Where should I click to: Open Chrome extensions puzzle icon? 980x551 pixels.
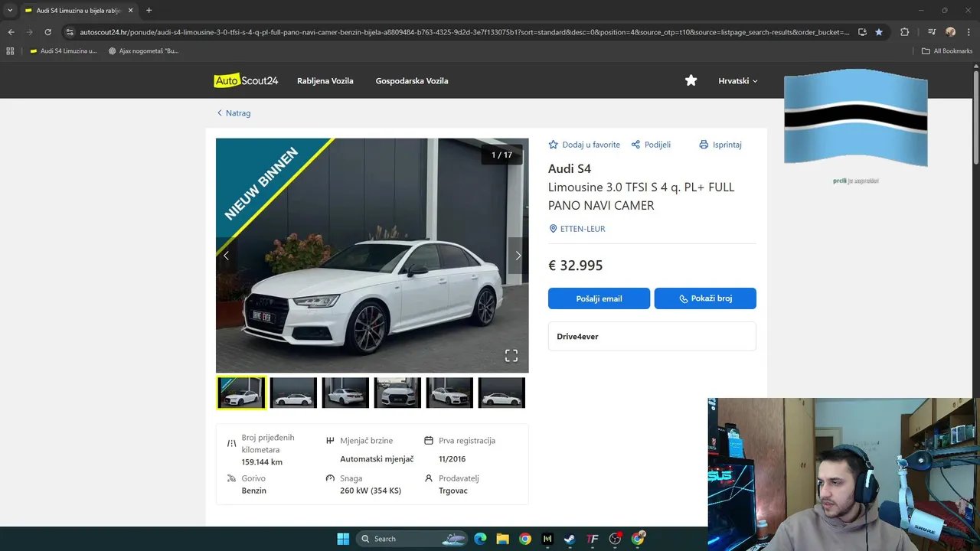904,32
